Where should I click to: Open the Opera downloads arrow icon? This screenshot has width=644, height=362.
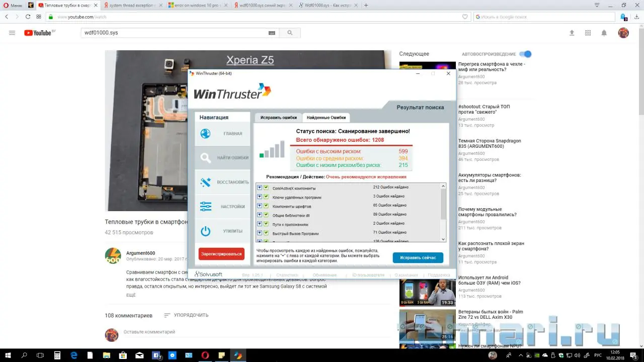point(637,17)
